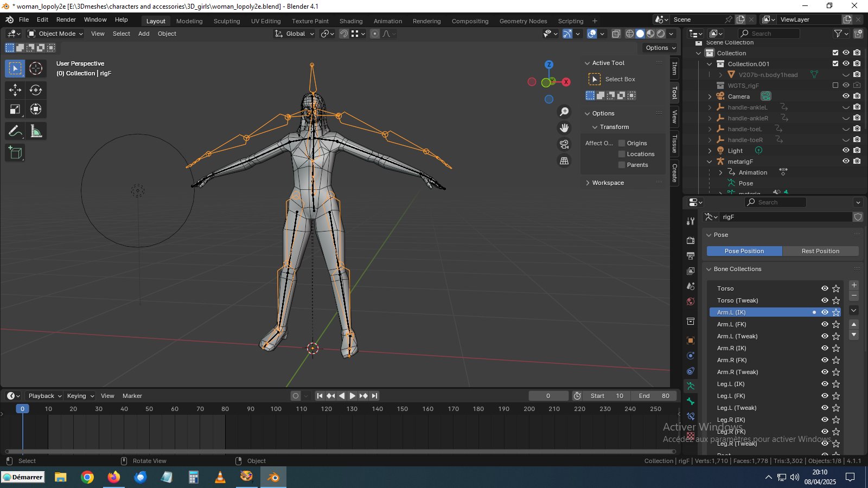The width and height of the screenshot is (868, 488).
Task: Switch perspective/orthographic grid icon
Action: coord(564,160)
